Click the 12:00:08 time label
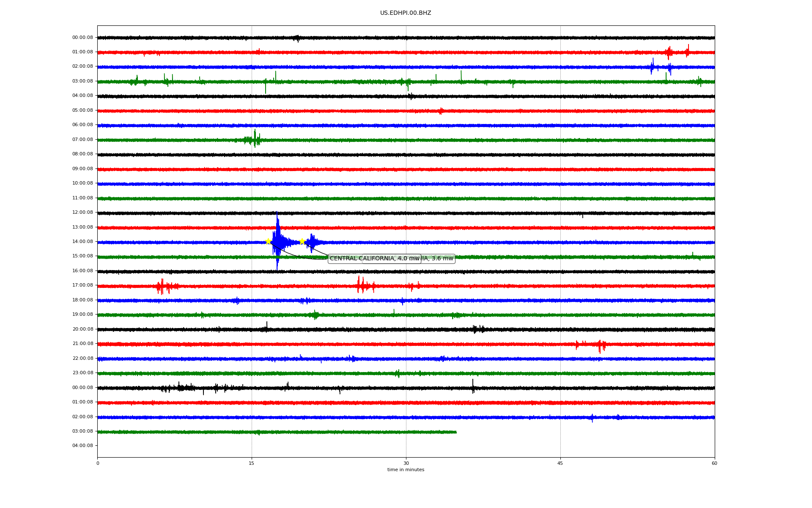This screenshot has height=508, width=812. (x=82, y=213)
